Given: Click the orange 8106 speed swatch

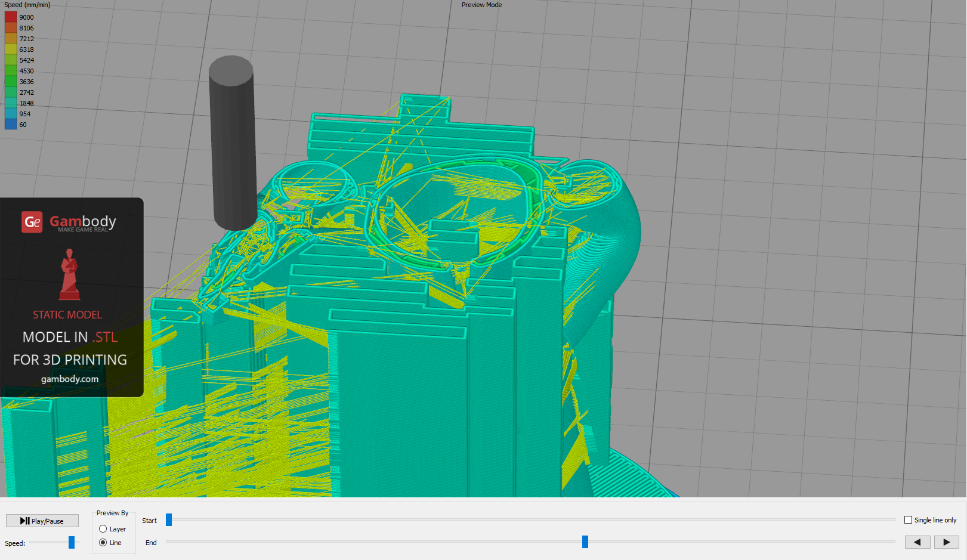Looking at the screenshot, I should [11, 28].
